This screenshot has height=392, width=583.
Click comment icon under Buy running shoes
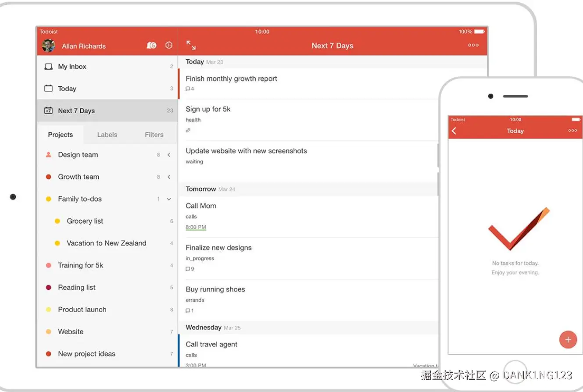tap(188, 310)
